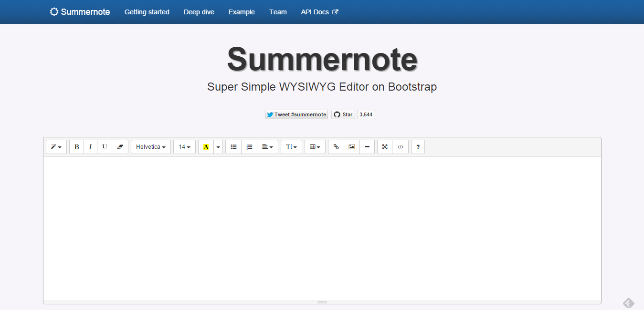
Task: Click the editor resize handle bar
Action: click(x=322, y=302)
